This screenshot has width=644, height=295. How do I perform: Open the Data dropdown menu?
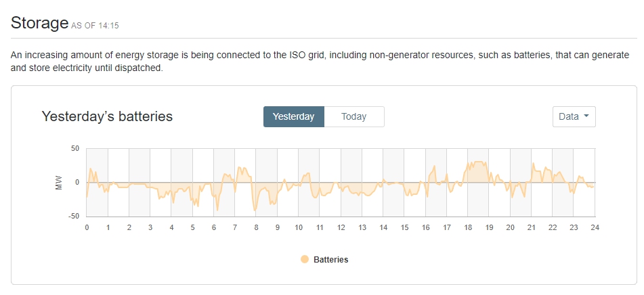(574, 116)
